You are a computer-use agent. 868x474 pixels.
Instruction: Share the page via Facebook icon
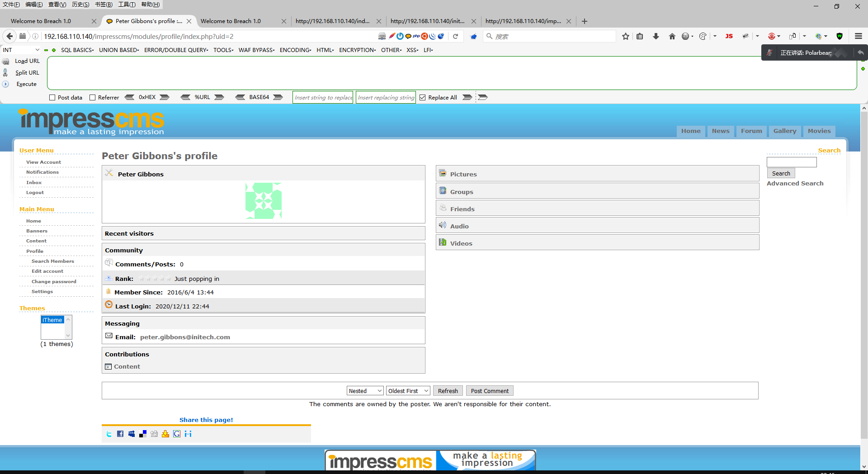pos(120,434)
